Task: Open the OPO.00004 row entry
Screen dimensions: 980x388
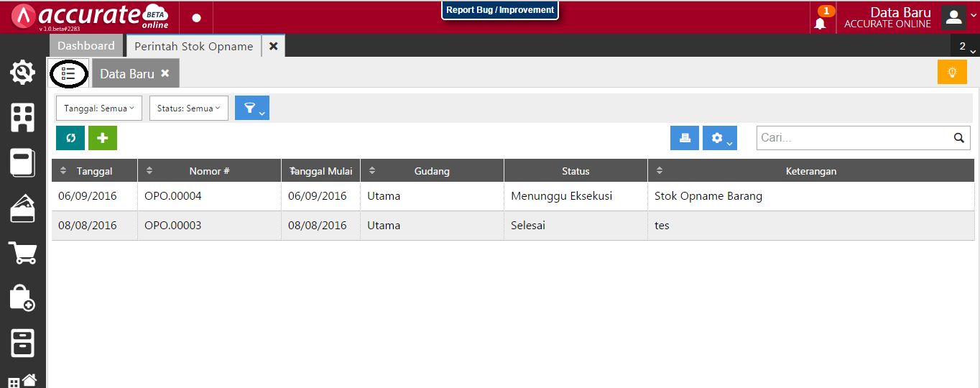Action: click(172, 196)
